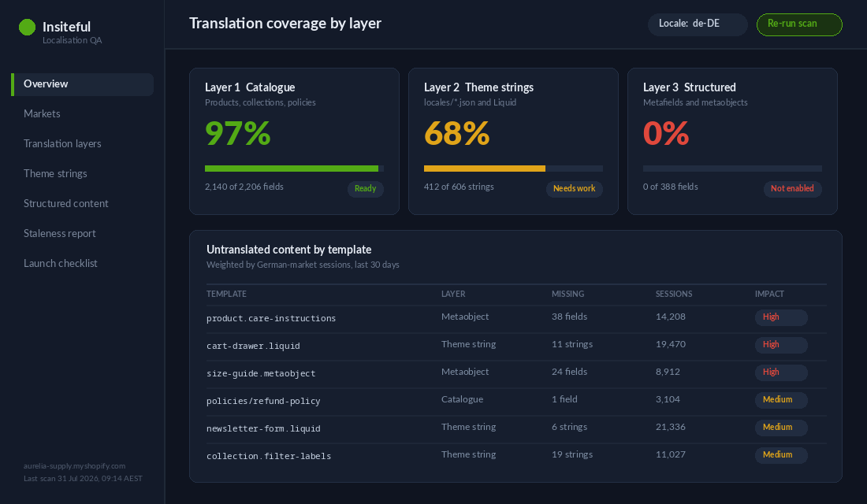Screen dimensions: 867x504
Task: Sort by the MISSING column header
Action: (x=567, y=294)
